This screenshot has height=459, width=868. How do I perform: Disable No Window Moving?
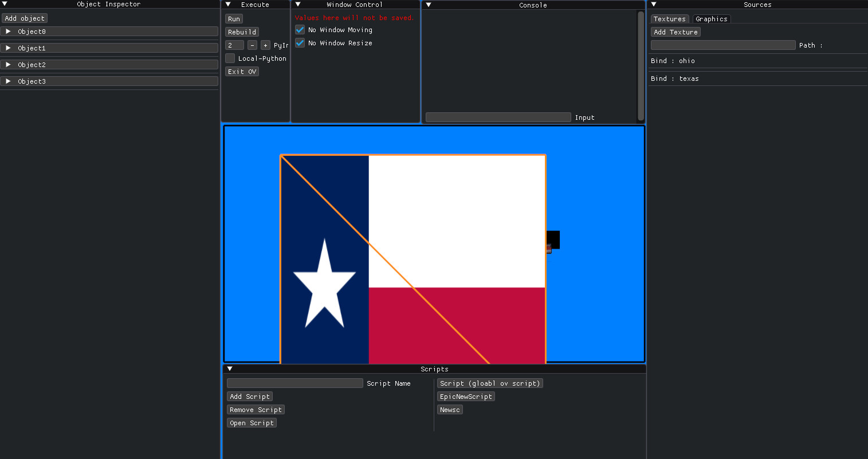tap(300, 29)
